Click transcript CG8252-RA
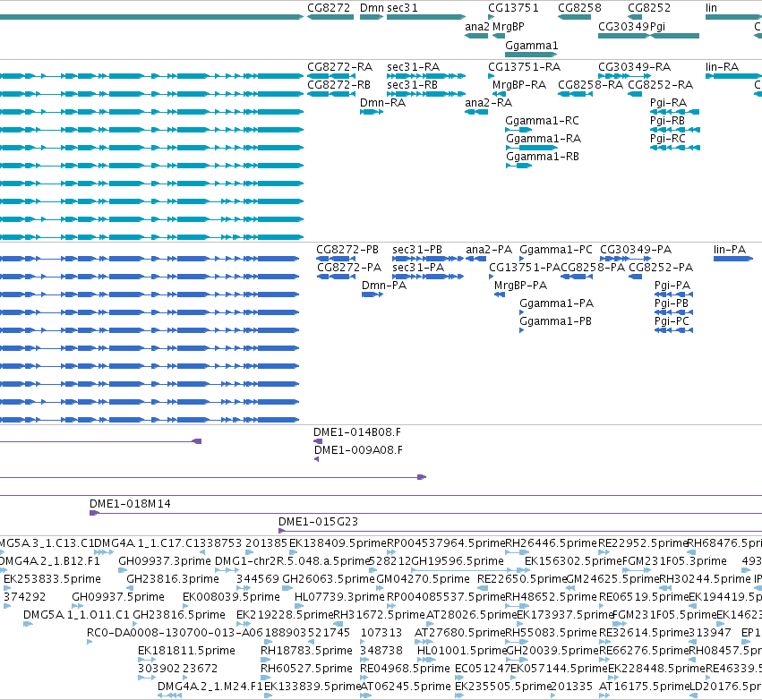This screenshot has width=762, height=700. click(661, 85)
